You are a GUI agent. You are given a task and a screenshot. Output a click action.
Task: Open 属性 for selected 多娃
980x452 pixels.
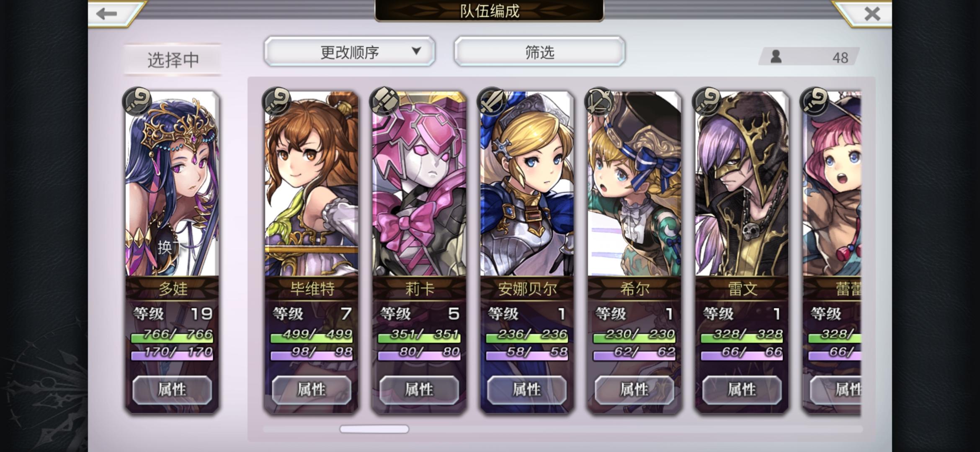click(x=172, y=390)
